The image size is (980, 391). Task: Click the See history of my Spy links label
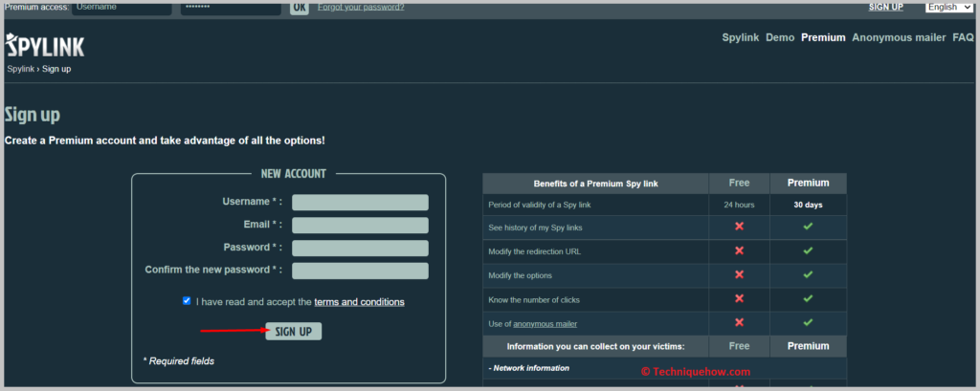[535, 228]
